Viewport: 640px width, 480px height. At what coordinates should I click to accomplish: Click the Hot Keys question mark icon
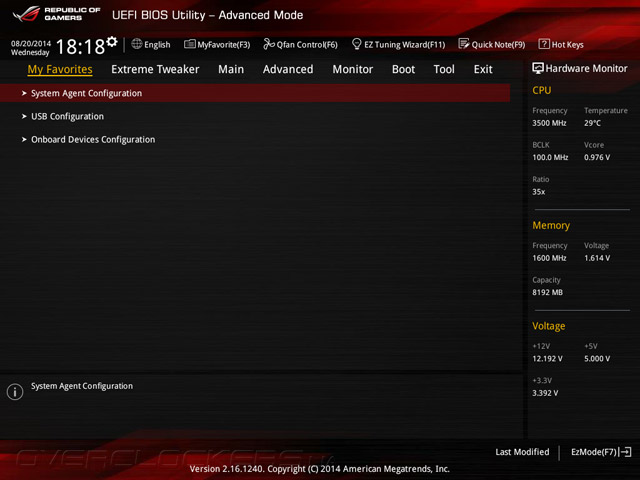click(x=544, y=44)
